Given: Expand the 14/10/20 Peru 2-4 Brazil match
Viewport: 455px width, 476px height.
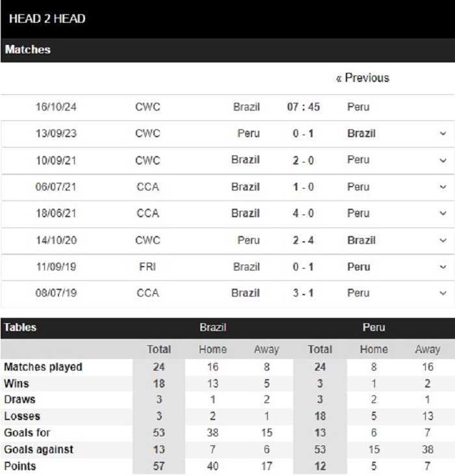Looking at the screenshot, I should pos(443,241).
